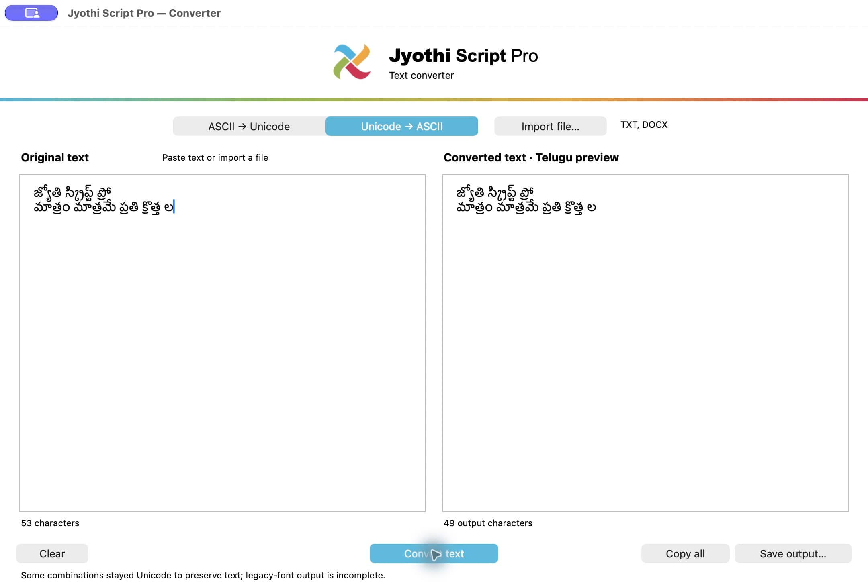This screenshot has height=588, width=868.
Task: Click inside Converted text preview box
Action: click(645, 343)
